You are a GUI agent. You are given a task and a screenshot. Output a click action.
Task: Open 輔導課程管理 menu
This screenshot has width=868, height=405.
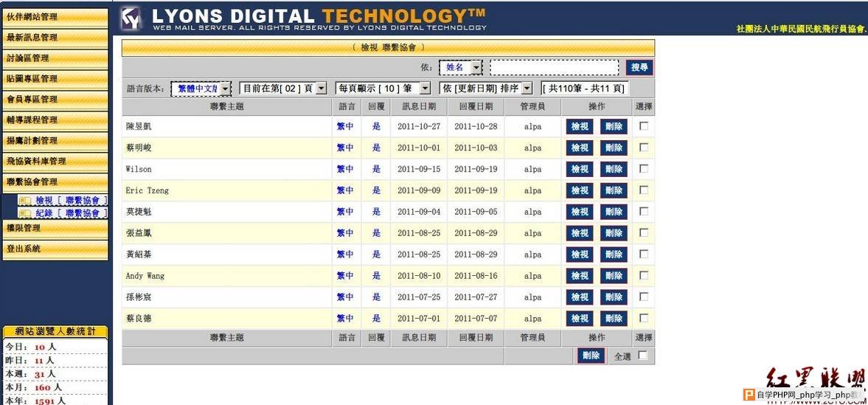coord(55,120)
